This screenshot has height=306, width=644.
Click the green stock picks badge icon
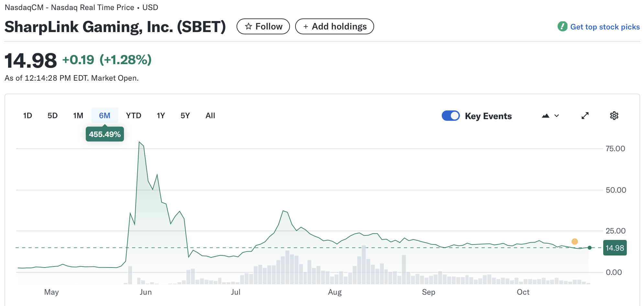(x=562, y=27)
